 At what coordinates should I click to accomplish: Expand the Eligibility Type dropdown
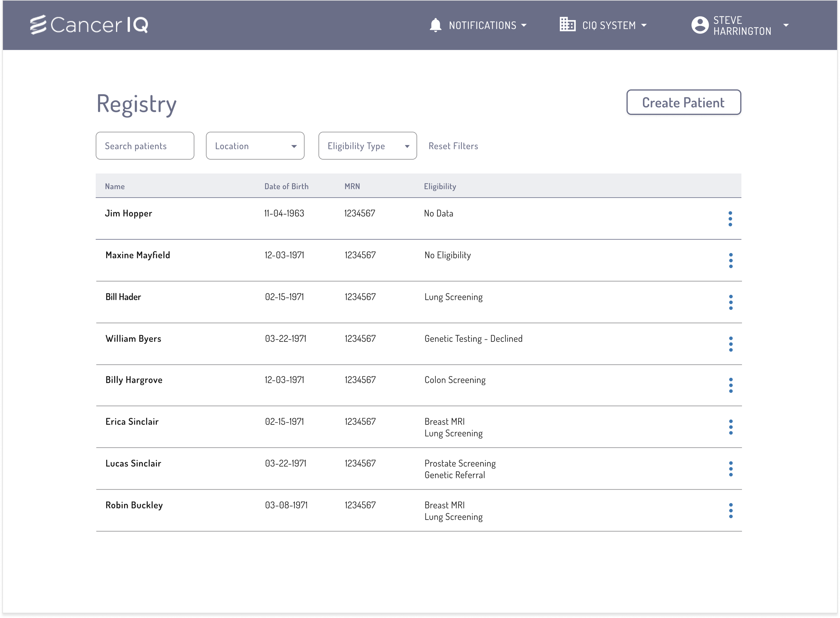click(367, 146)
